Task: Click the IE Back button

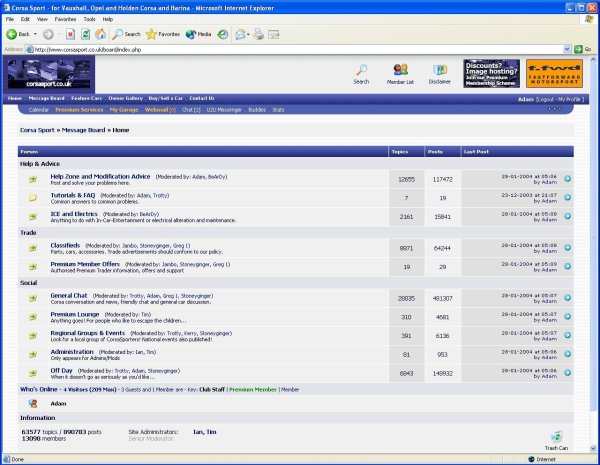Action: click(x=18, y=34)
